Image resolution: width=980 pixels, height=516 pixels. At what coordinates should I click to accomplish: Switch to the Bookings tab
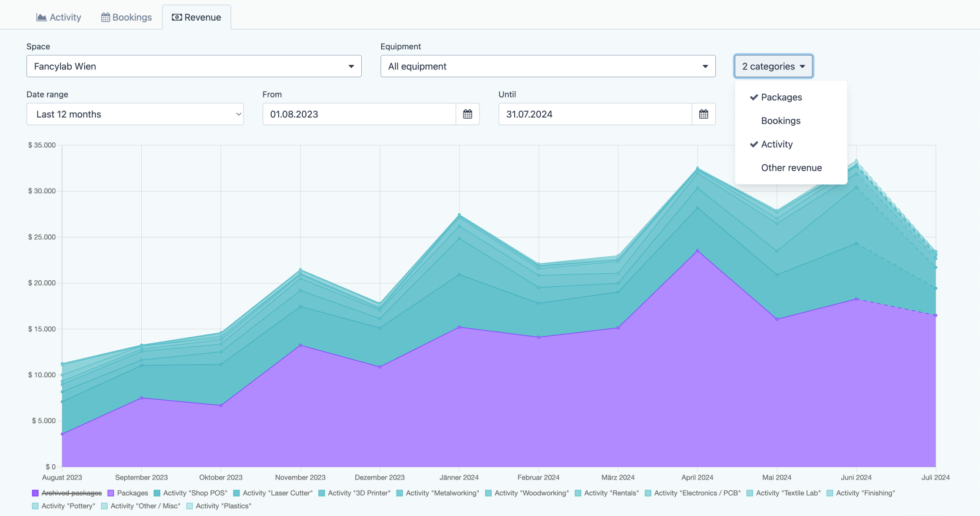tap(126, 17)
